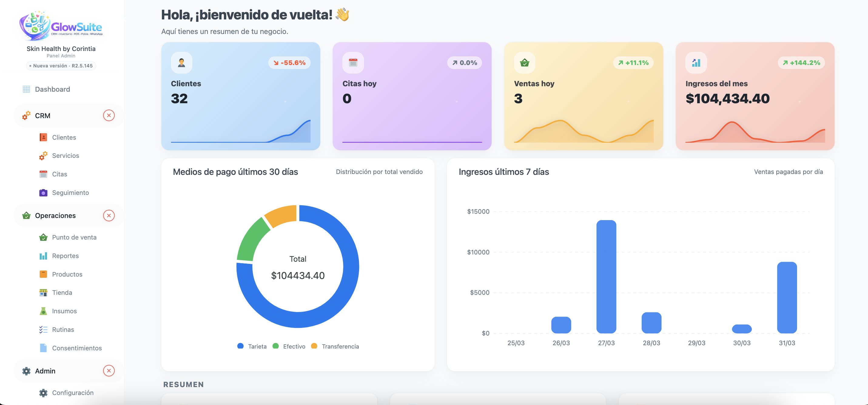Image resolution: width=868 pixels, height=405 pixels.
Task: Open Dashboard grid icon
Action: pos(26,89)
